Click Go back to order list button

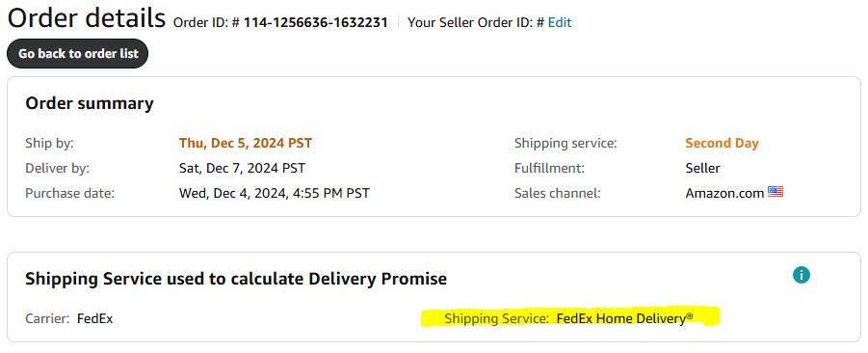click(x=77, y=54)
